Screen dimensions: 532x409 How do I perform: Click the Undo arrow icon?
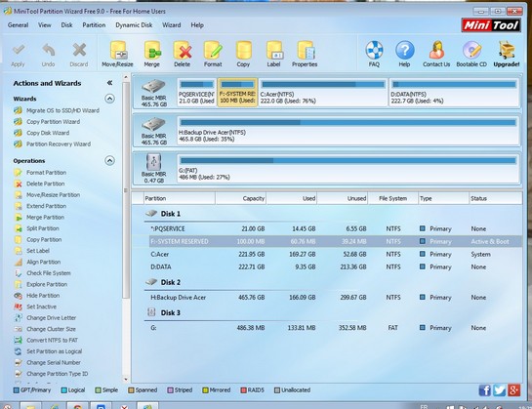click(49, 50)
